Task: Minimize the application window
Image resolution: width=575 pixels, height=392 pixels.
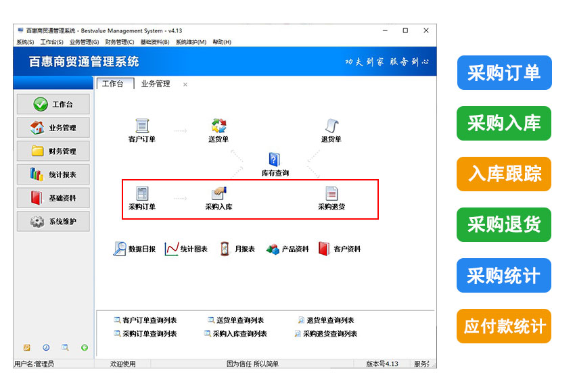Action: point(385,30)
